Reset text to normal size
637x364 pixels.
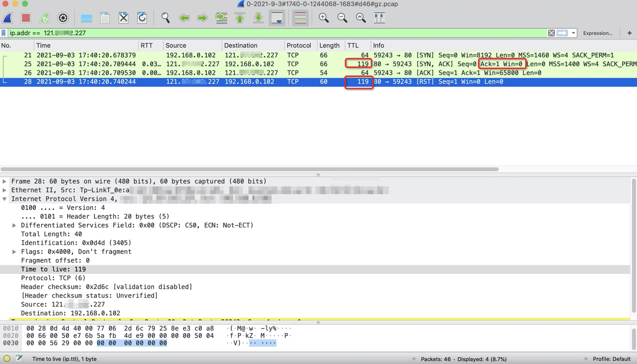pos(361,18)
